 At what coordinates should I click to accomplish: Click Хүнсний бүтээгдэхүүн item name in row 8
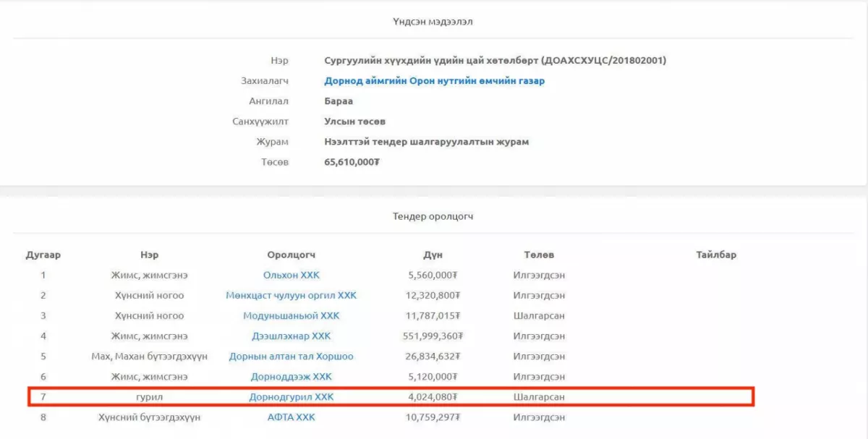point(150,417)
